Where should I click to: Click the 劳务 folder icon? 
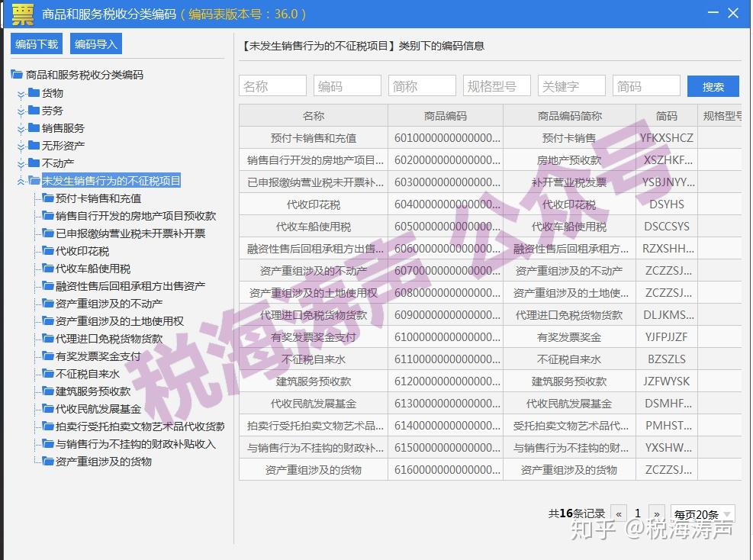(x=34, y=110)
